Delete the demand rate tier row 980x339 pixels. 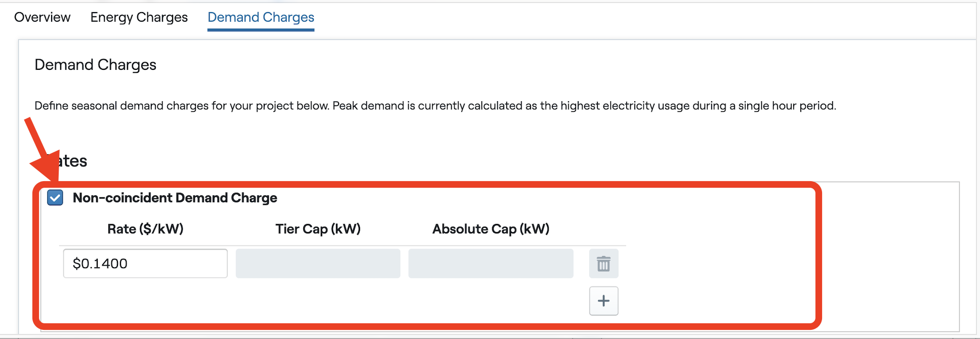tap(603, 264)
